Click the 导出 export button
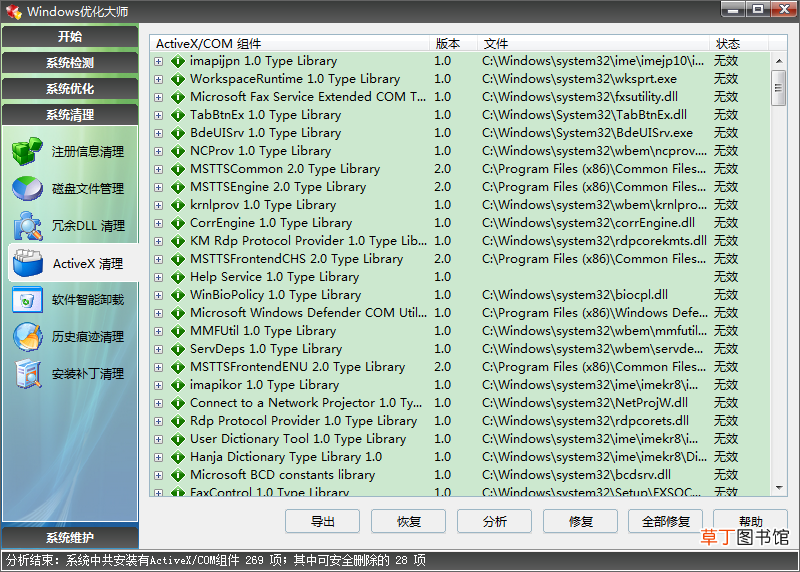The image size is (800, 572). 322,521
